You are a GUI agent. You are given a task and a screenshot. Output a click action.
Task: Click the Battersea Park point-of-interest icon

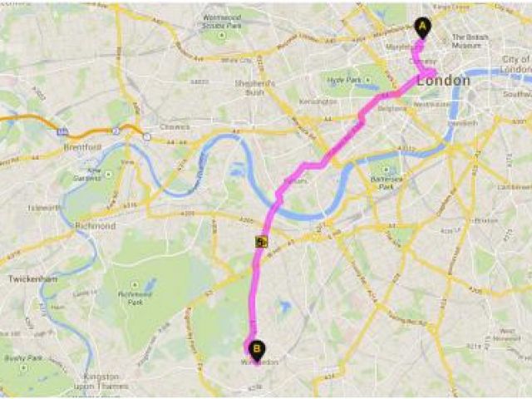[x=386, y=170]
